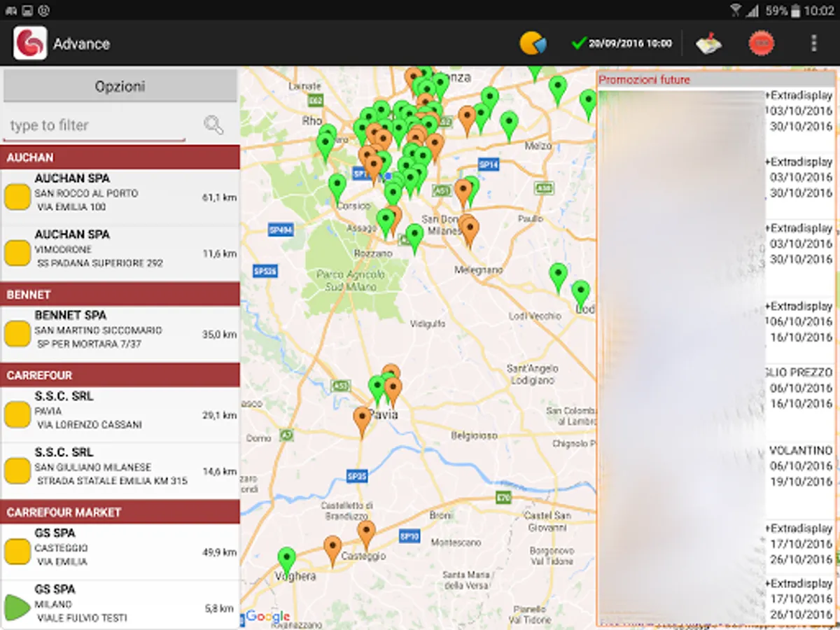Open the pie chart statistics icon

pyautogui.click(x=533, y=43)
